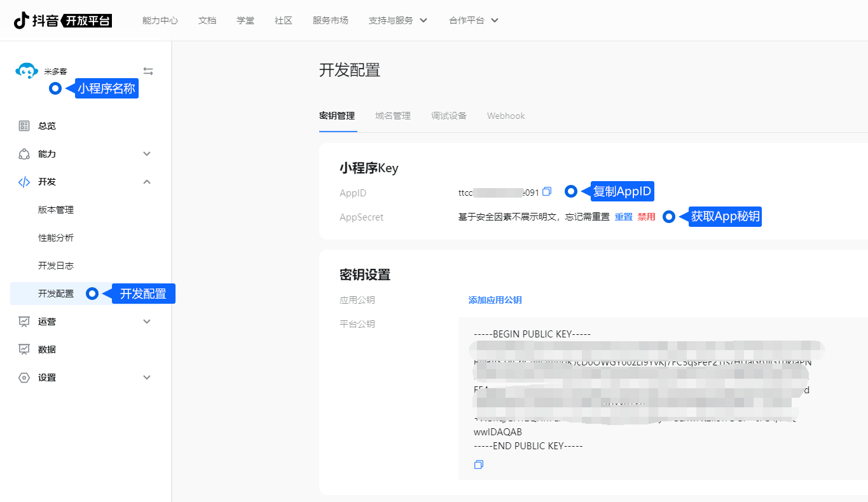The height and width of the screenshot is (502, 868).
Task: Open the 合作平台 dropdown menu
Action: (473, 20)
